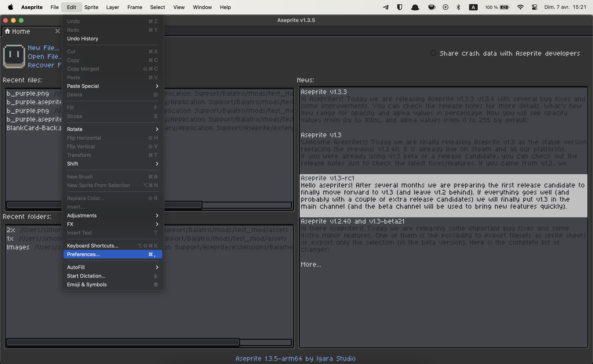593x364 pixels.
Task: Open Control Center icon
Action: [x=535, y=7]
